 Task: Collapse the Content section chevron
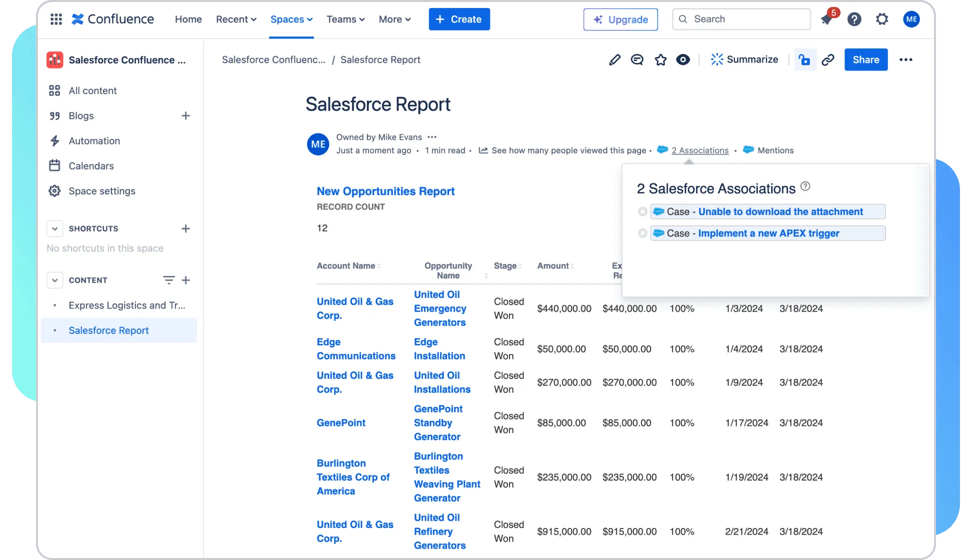pos(54,280)
